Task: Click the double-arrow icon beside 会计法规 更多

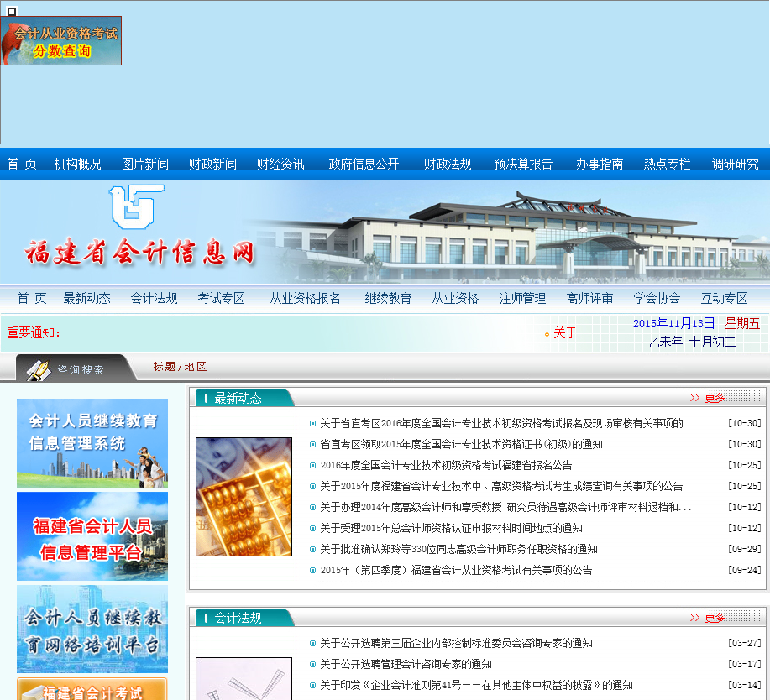Action: [x=694, y=618]
